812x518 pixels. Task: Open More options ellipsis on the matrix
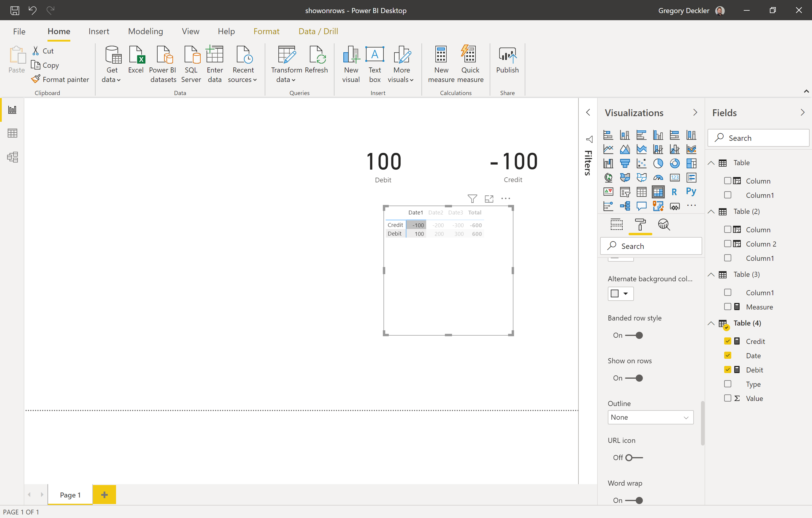pos(505,199)
